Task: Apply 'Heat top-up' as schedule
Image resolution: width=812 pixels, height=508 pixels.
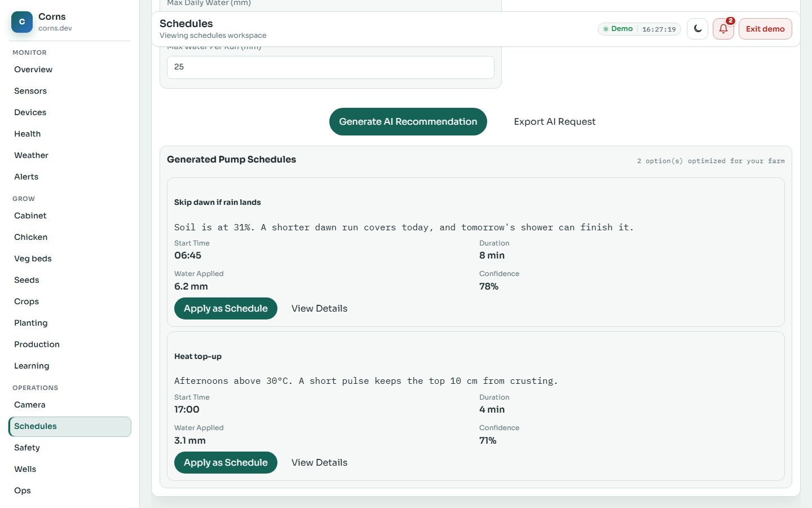Action: (226, 462)
